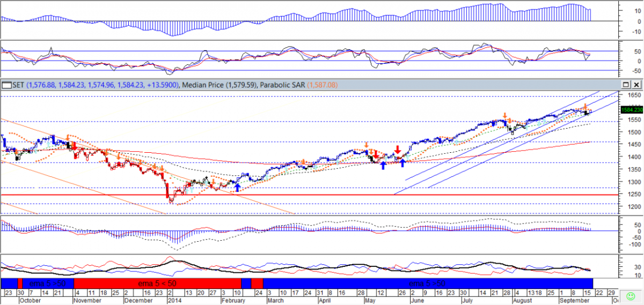Viewport: 644px width, 305px height.
Task: Click the current price tag 1584.23
Action: (631, 109)
